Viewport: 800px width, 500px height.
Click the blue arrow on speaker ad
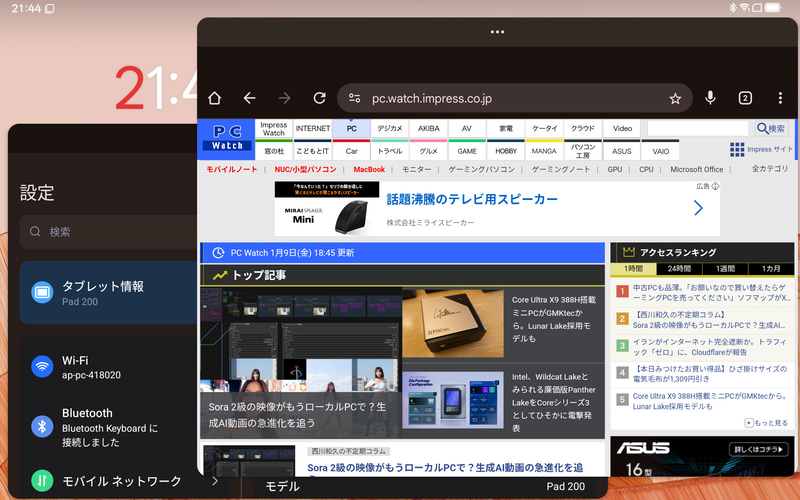(698, 208)
